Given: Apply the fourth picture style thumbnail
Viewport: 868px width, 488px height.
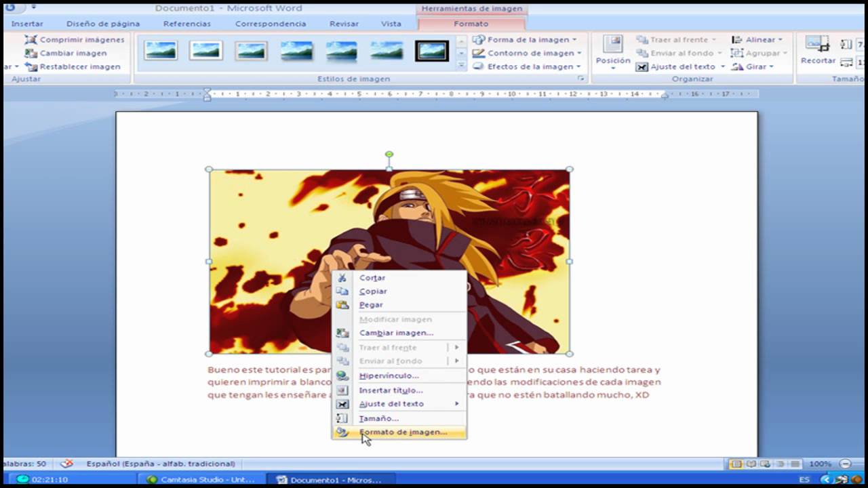Looking at the screenshot, I should click(296, 50).
